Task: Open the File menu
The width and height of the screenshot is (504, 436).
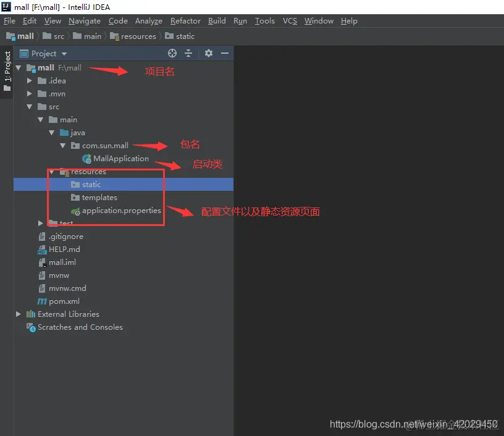Action: (x=9, y=21)
